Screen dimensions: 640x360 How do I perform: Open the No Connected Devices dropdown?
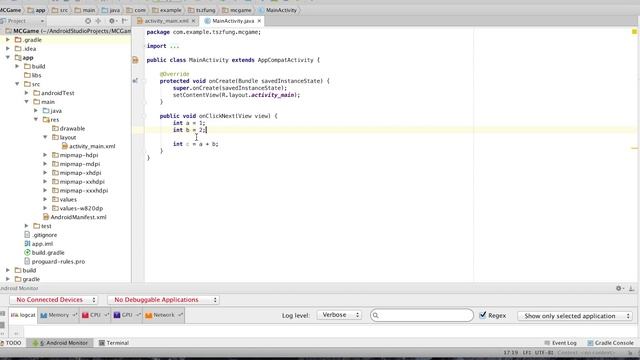point(53,300)
